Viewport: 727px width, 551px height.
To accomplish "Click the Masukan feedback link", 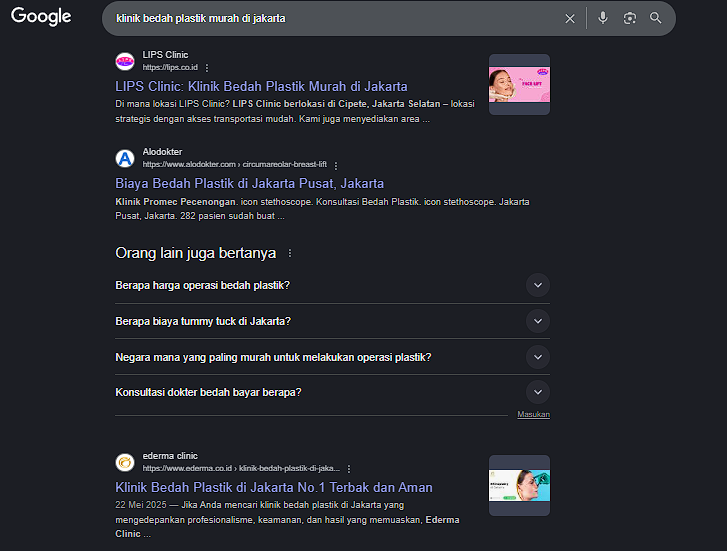I will [x=533, y=414].
